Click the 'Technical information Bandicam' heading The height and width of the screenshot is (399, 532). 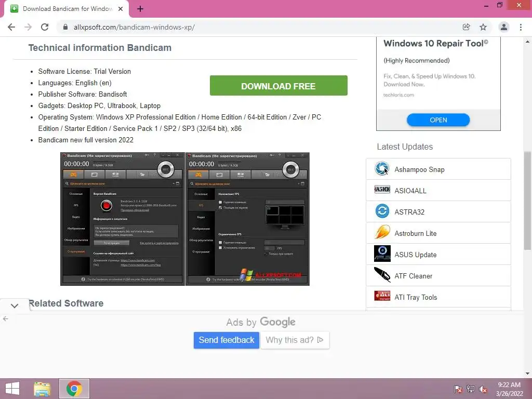(100, 47)
